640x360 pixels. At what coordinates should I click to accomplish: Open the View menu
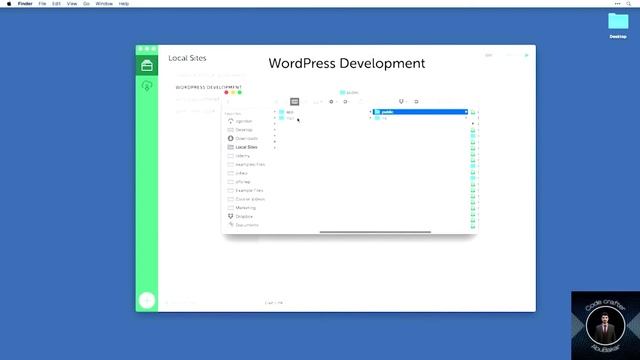[x=72, y=4]
